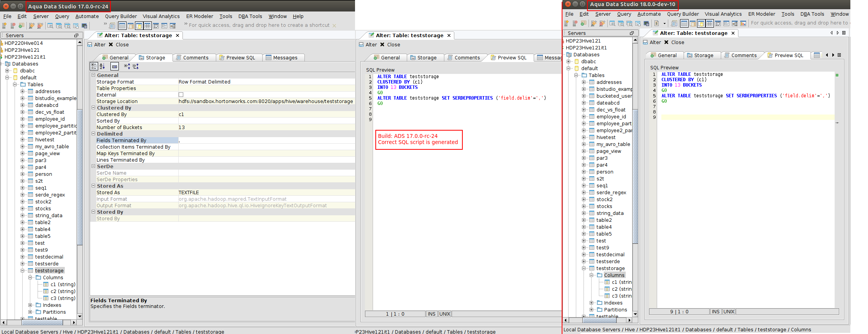Select hivetest table in 17.0.0 Servers tree

tap(45, 139)
